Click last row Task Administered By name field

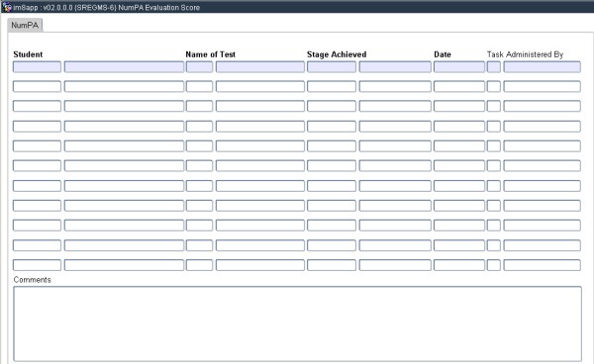(542, 265)
